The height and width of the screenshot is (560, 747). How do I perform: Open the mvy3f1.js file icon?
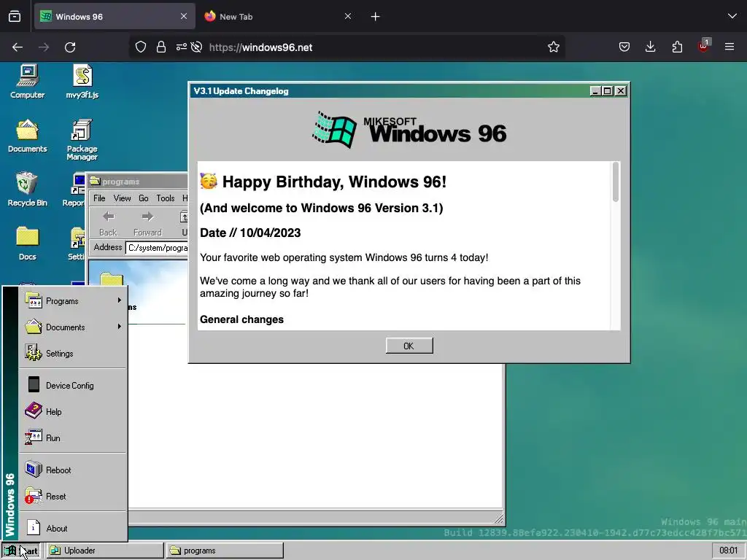coord(82,82)
